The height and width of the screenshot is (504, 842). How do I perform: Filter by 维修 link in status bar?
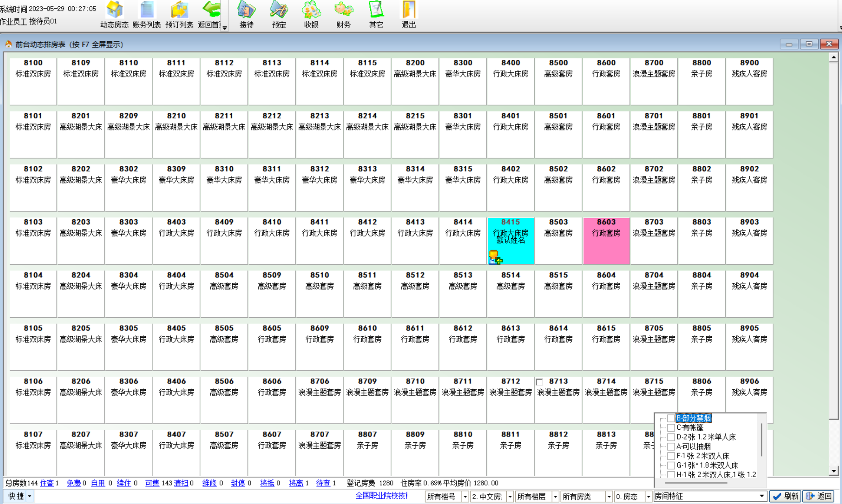pos(209,483)
